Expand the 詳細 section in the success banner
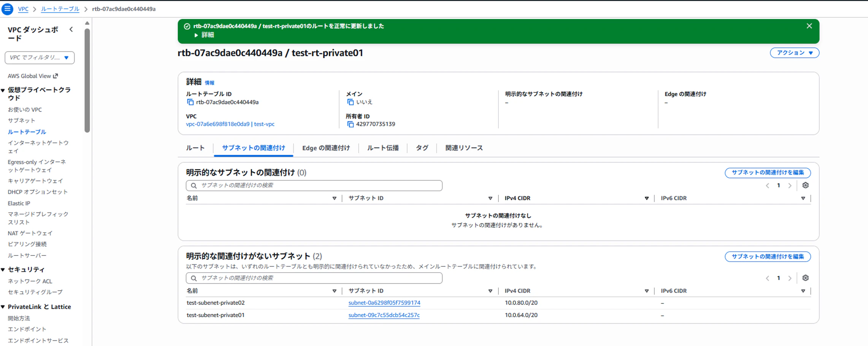Screen dimensions: 868x346 pyautogui.click(x=204, y=35)
